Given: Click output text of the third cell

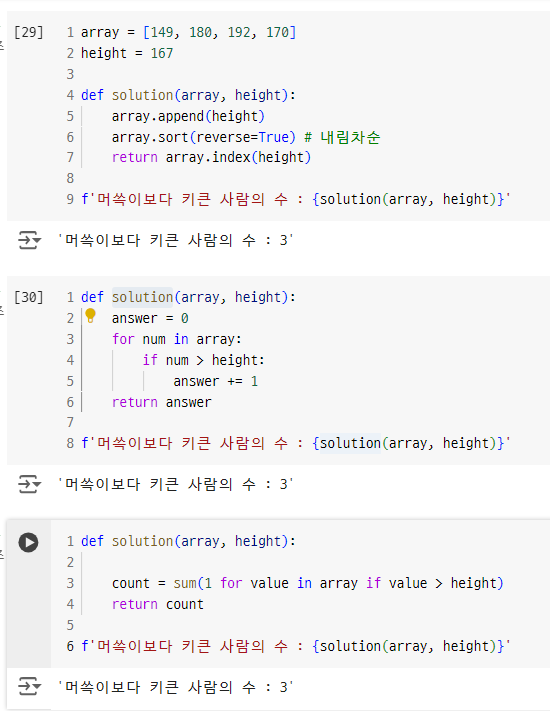Looking at the screenshot, I should pyautogui.click(x=175, y=687).
